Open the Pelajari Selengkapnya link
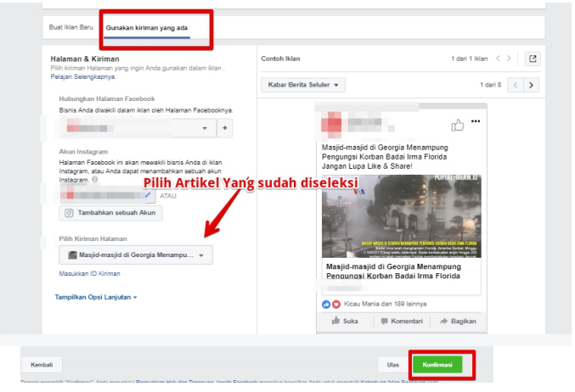This screenshot has height=392, width=575. coord(83,76)
